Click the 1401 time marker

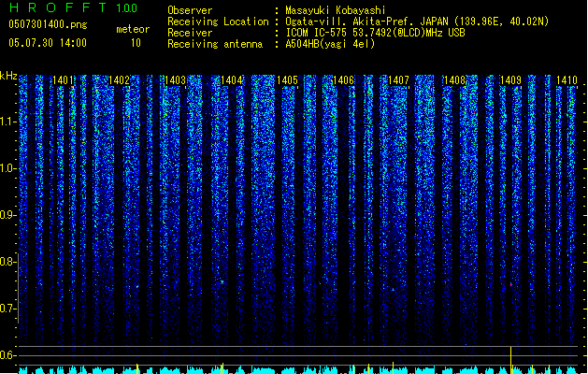click(63, 80)
